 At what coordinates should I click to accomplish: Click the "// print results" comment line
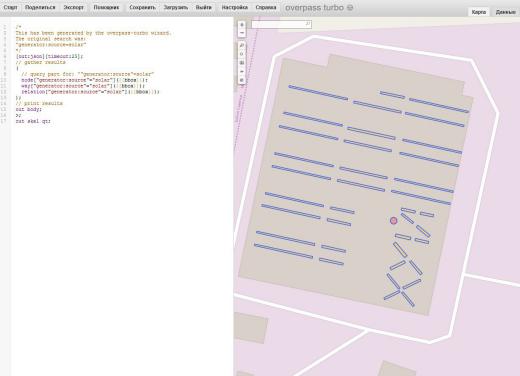[x=39, y=103]
